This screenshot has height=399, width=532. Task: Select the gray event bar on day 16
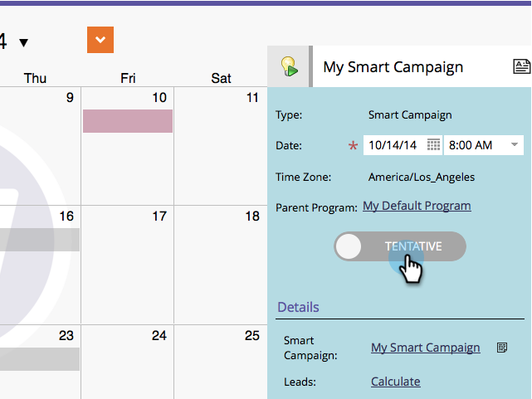pyautogui.click(x=40, y=240)
